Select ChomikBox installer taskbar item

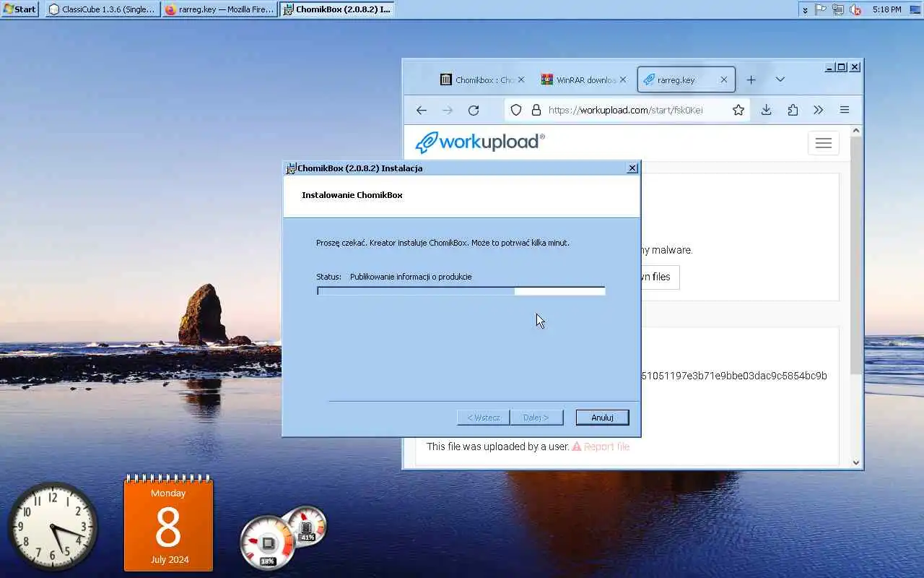[x=337, y=9]
